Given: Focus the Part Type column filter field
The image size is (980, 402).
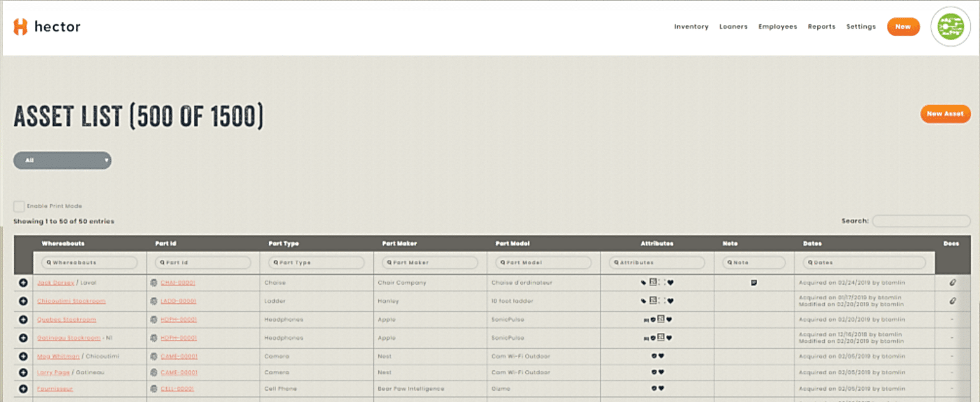Looking at the screenshot, I should click(316, 263).
